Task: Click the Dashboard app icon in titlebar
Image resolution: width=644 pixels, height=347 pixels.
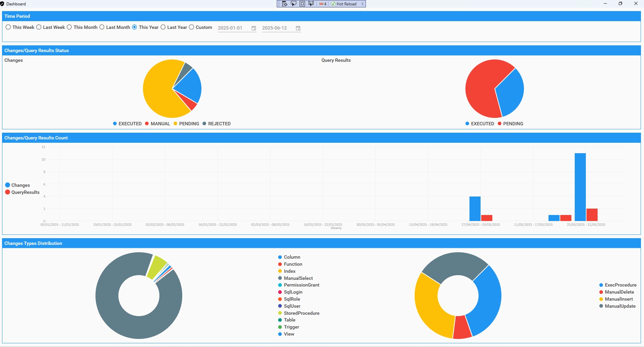Action: tap(2, 4)
